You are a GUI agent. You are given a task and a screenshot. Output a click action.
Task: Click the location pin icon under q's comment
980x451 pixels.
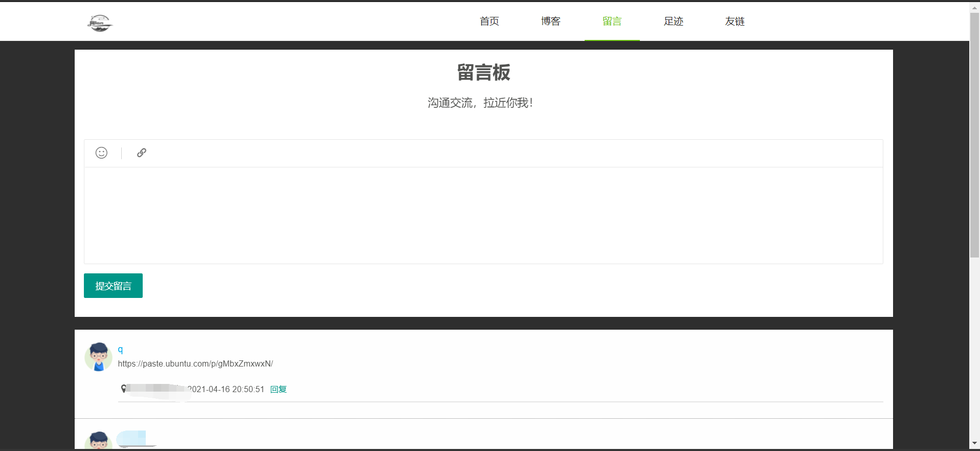(x=123, y=389)
